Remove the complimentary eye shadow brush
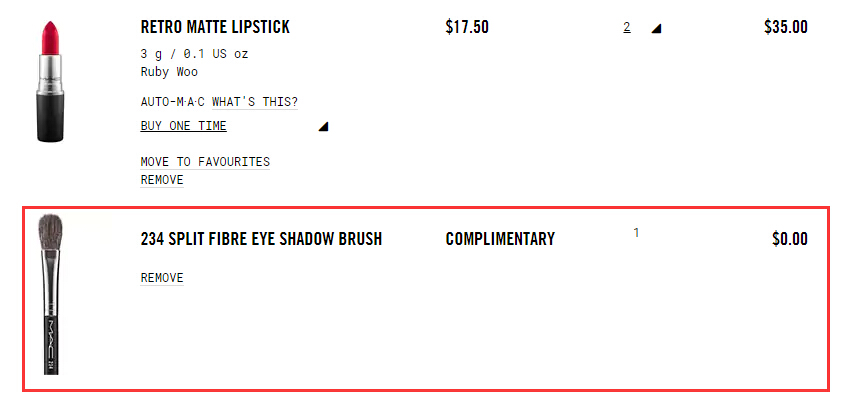 (x=162, y=278)
